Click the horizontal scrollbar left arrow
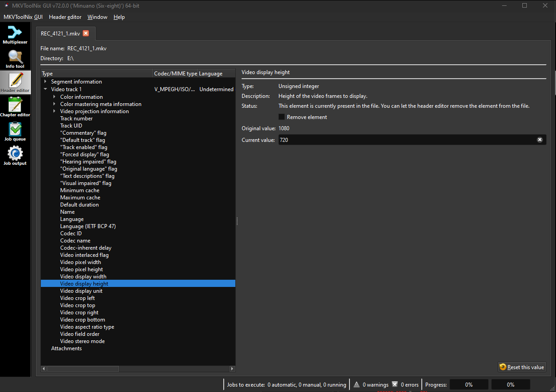The width and height of the screenshot is (556, 392). 44,369
